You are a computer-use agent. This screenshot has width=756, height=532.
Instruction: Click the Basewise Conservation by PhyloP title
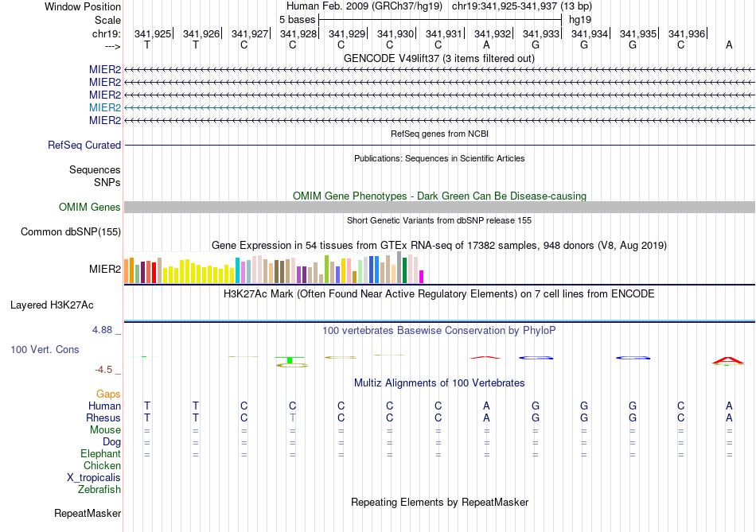point(439,331)
